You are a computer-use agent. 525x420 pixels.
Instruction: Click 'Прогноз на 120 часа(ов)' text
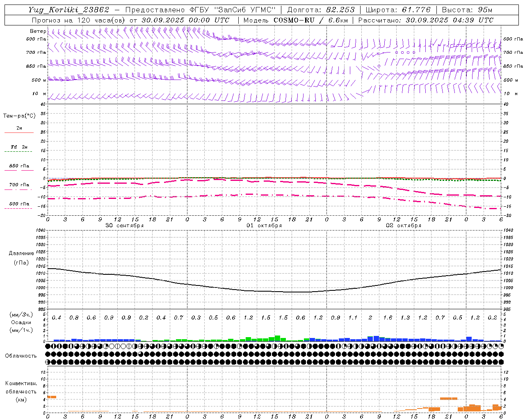(x=79, y=20)
